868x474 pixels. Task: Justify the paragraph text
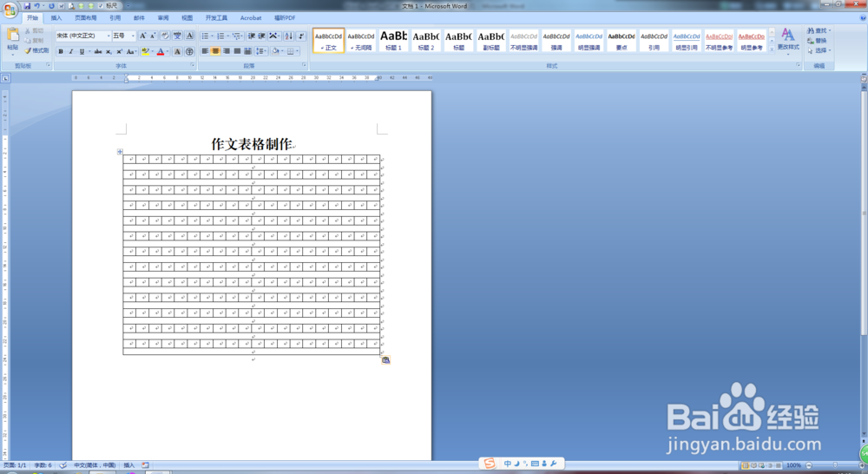(237, 51)
